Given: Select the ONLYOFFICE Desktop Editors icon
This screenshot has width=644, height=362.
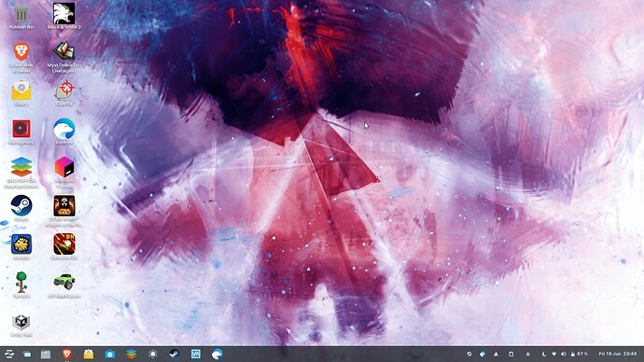Looking at the screenshot, I should 21,172.
